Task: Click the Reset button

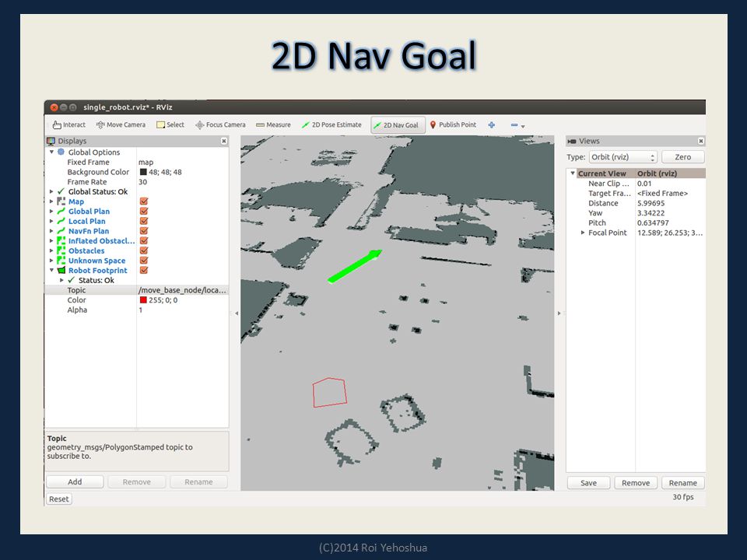Action: point(59,499)
